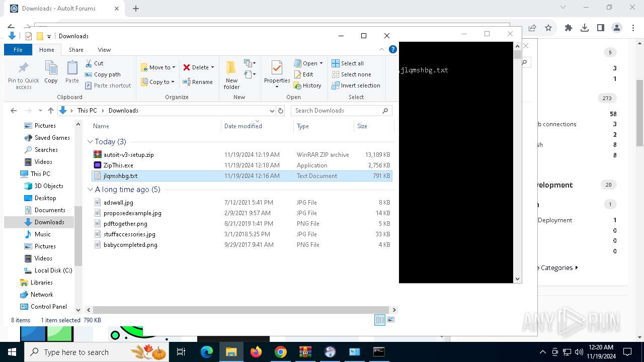Image resolution: width=644 pixels, height=362 pixels.
Task: Open Explorer help question mark icon
Action: 393,49
